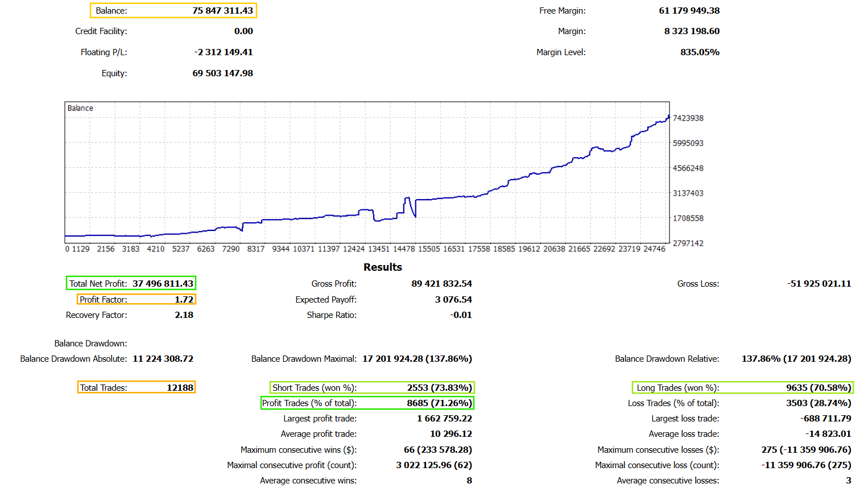Click the Balance legend label inside chart
868x492 pixels.
coord(80,108)
